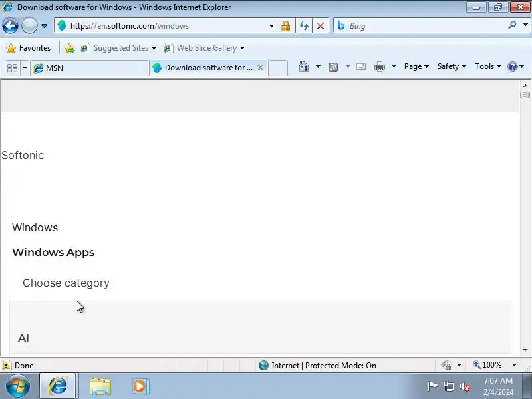Viewport: 532px width, 399px height.
Task: Click the 100% zoom level button
Action: point(487,365)
